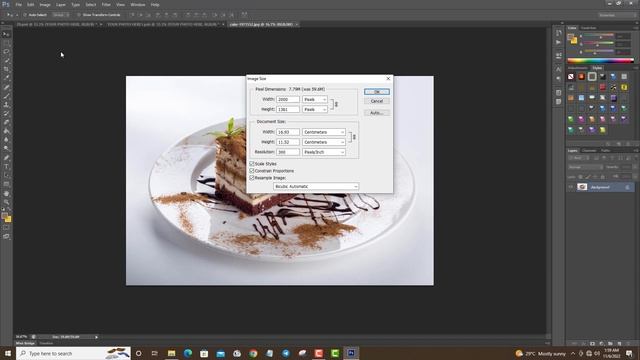
Task: Click the color spectrum ramp
Action: 600,61
